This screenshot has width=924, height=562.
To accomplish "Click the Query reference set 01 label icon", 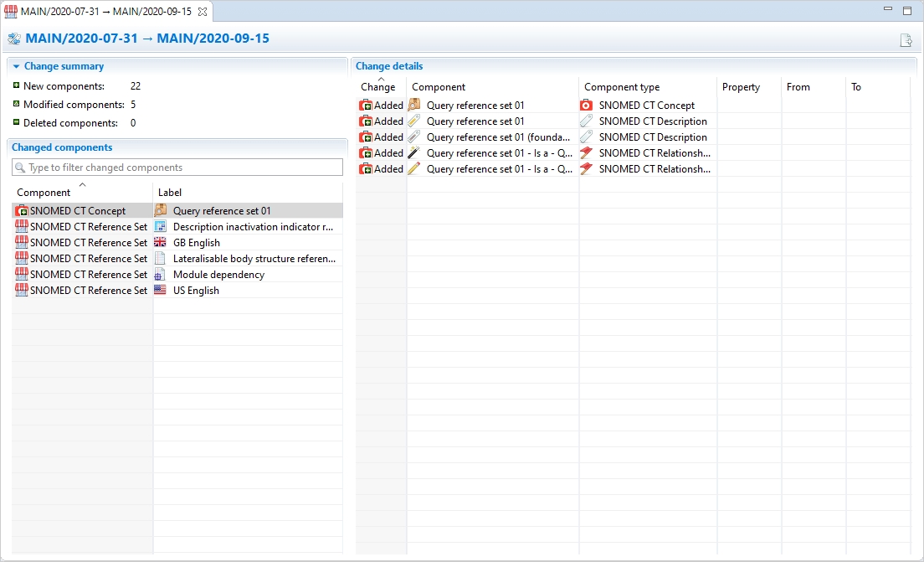I will (x=161, y=211).
